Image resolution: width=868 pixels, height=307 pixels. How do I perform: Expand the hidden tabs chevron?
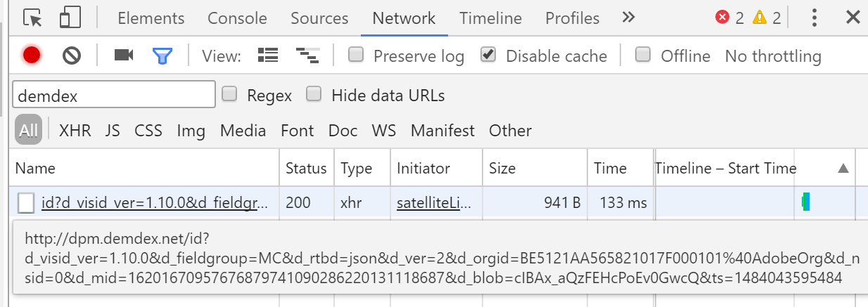coord(629,18)
